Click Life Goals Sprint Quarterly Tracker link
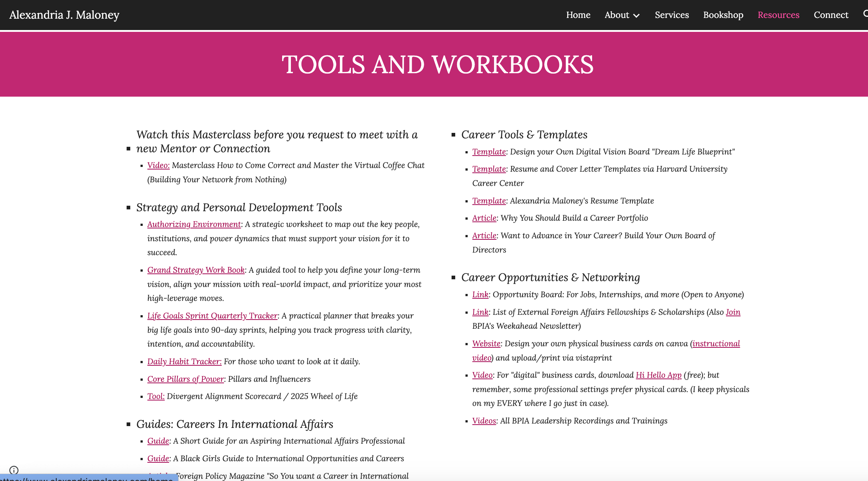Image resolution: width=868 pixels, height=481 pixels. [212, 316]
